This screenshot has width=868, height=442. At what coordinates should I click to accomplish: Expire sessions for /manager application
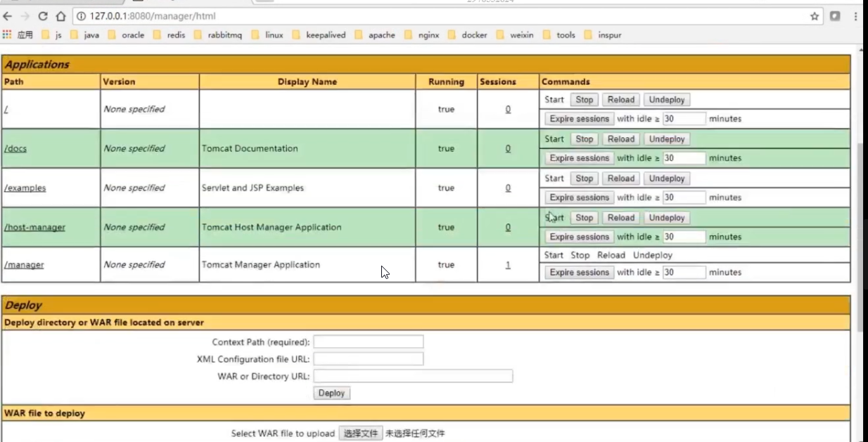pyautogui.click(x=580, y=273)
